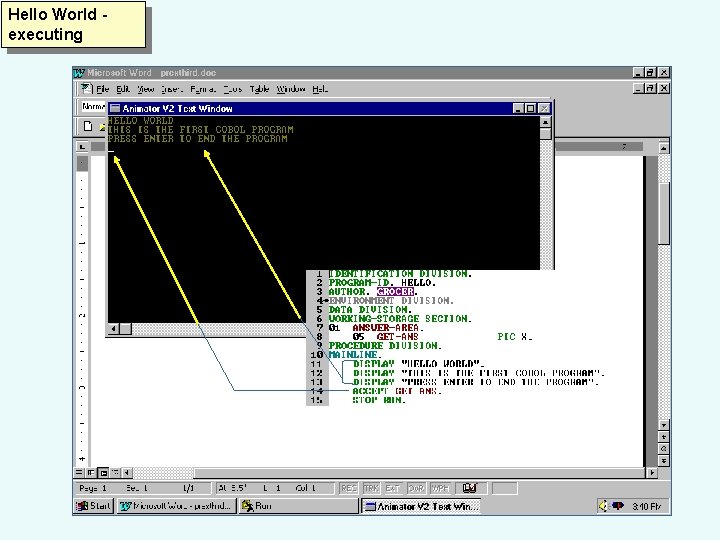The image size is (720, 540).
Task: Click highlighted 'GROCER' author name
Action: click(x=395, y=292)
